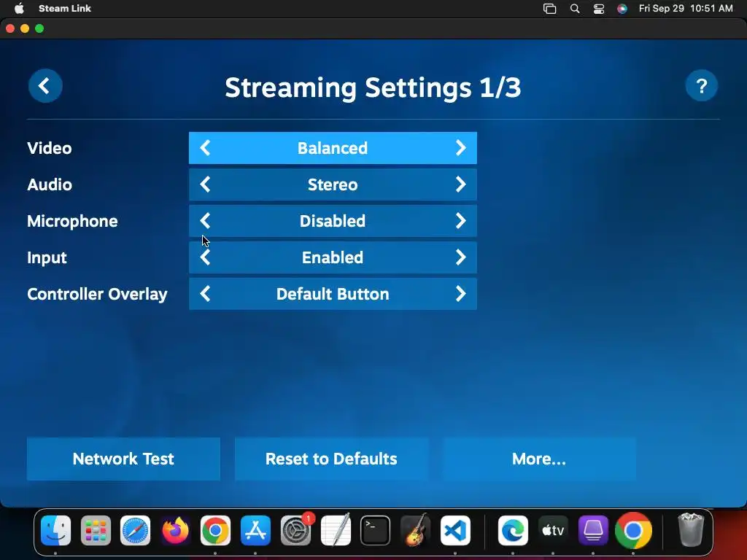Open Terminal from the Dock
The width and height of the screenshot is (747, 560).
pyautogui.click(x=376, y=531)
